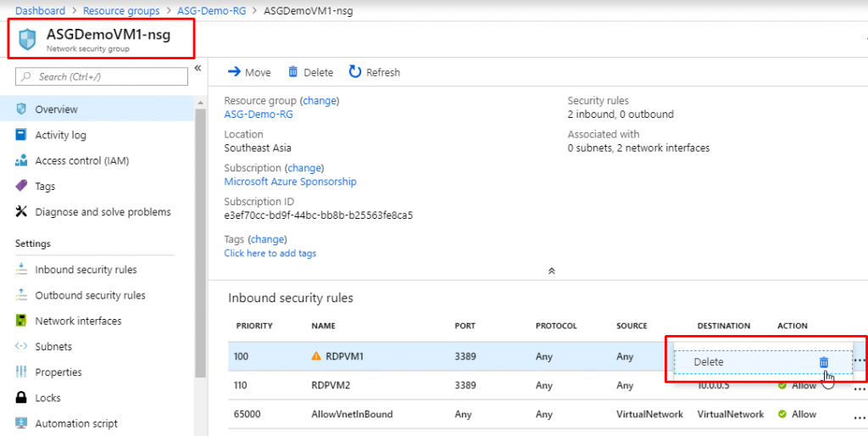Select Tags in the left menu
Screen dimensions: 868x436
pos(45,187)
